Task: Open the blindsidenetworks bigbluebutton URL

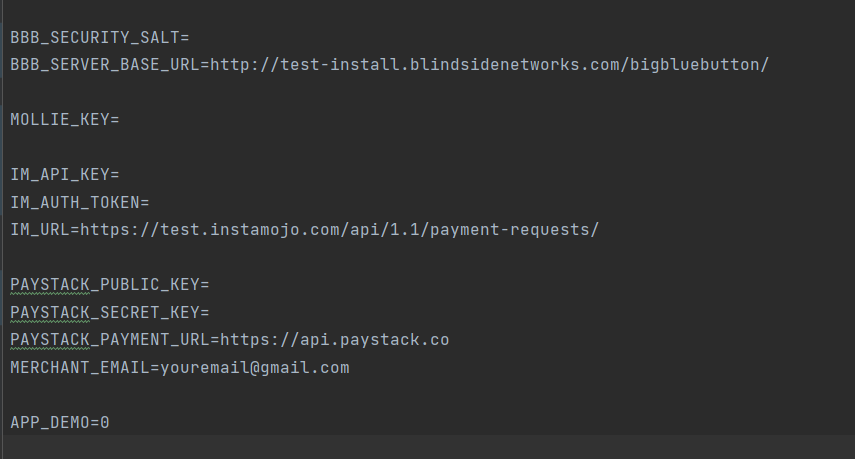Action: 490,65
